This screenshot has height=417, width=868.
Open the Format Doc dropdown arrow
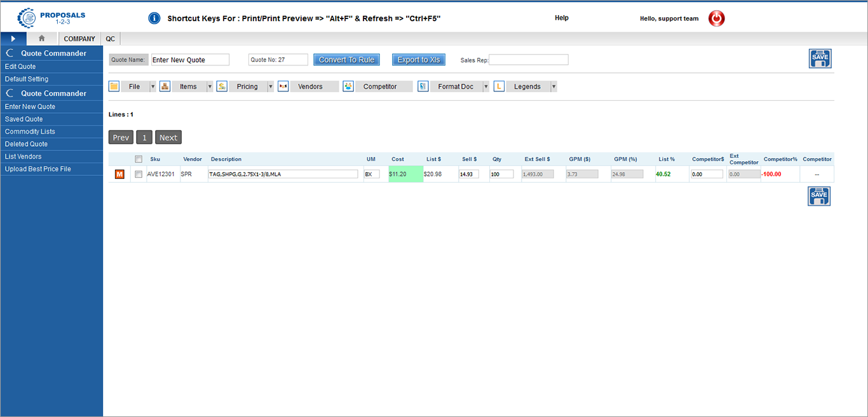tap(486, 86)
